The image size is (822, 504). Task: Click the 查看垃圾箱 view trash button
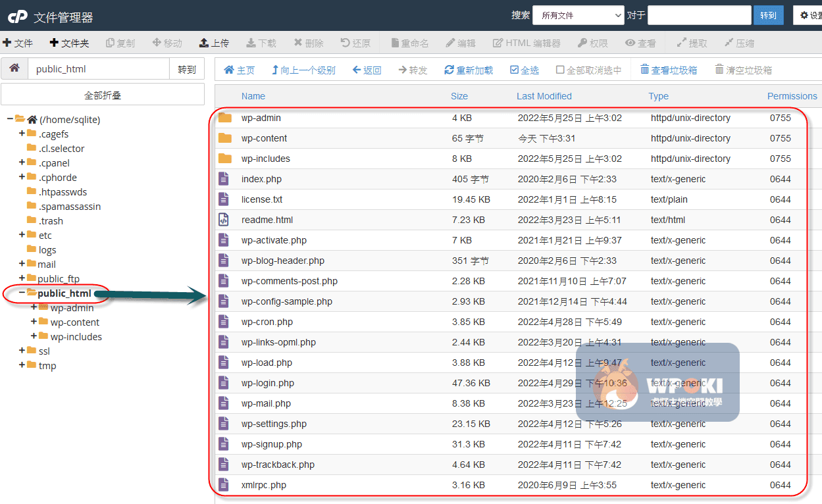pyautogui.click(x=669, y=70)
